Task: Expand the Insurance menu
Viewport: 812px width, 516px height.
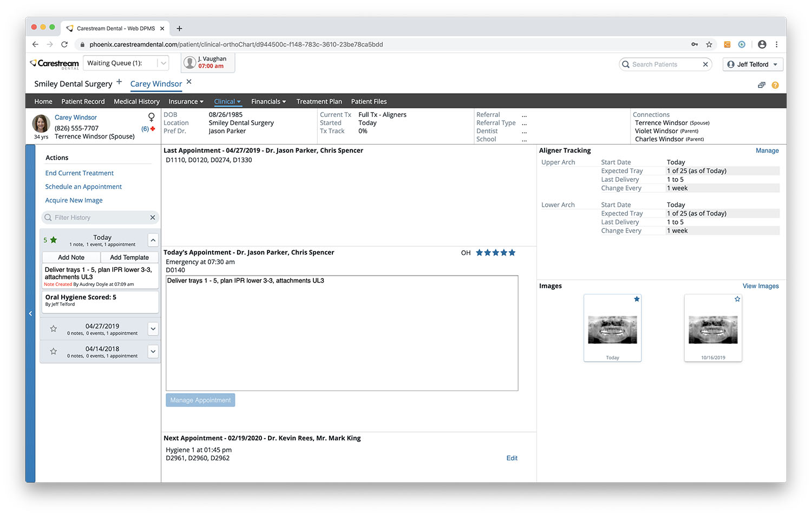Action: coord(186,102)
